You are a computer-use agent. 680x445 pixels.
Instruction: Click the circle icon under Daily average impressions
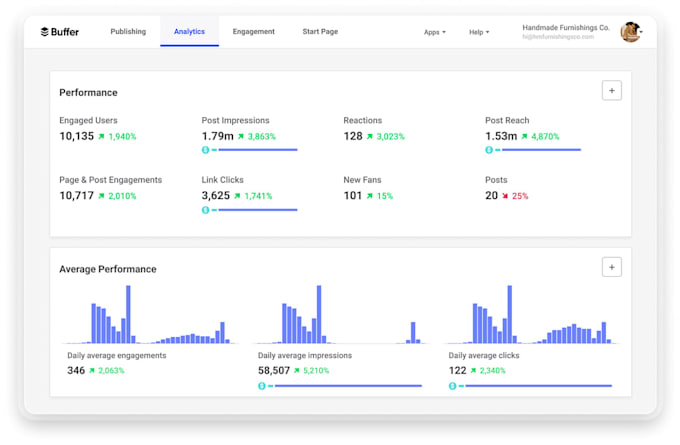click(x=262, y=386)
